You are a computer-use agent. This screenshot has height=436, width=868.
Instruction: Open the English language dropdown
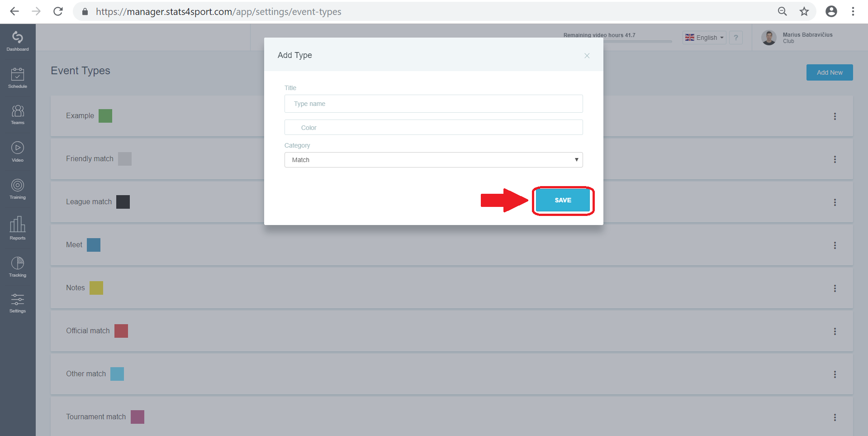click(x=704, y=38)
